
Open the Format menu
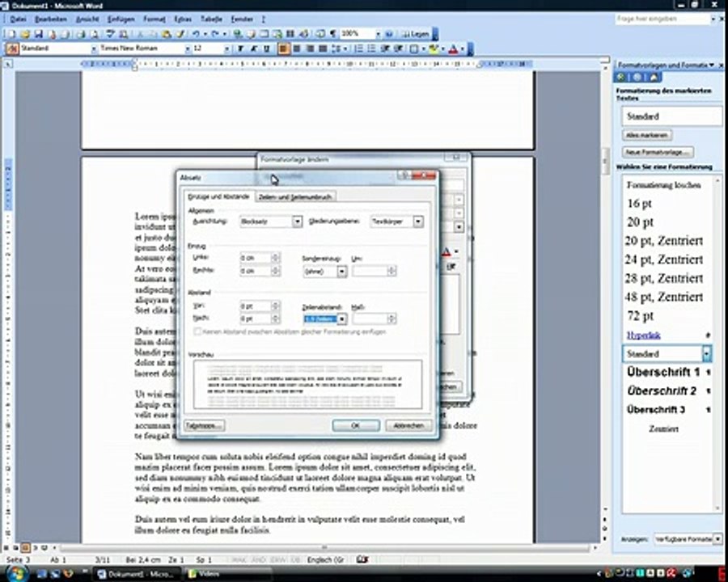click(x=154, y=19)
